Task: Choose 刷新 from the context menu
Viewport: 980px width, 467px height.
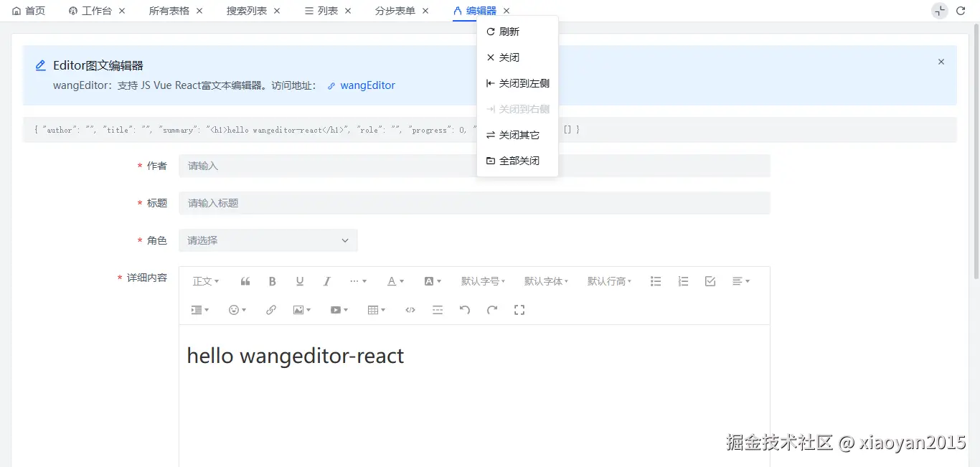Action: [x=517, y=32]
